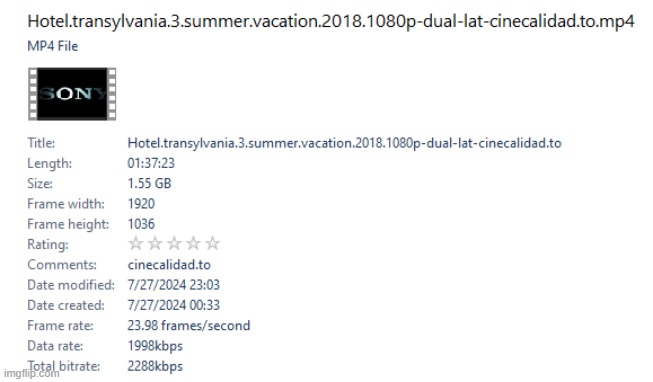The image size is (653, 382).
Task: Click the MP4 File type label
Action: point(52,46)
